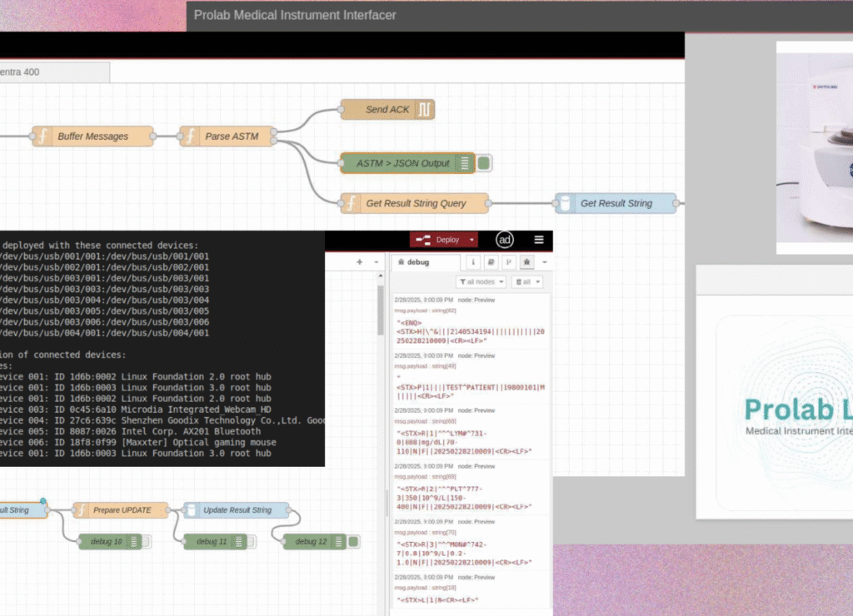Add a new flow with the plus button
Screen dimensions: 853x616
pos(359,262)
